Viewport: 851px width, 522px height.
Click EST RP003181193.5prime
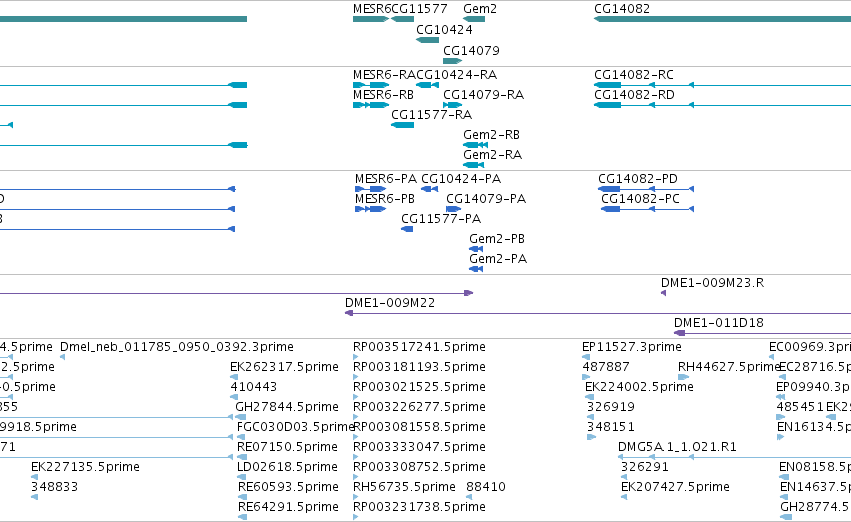(x=419, y=367)
